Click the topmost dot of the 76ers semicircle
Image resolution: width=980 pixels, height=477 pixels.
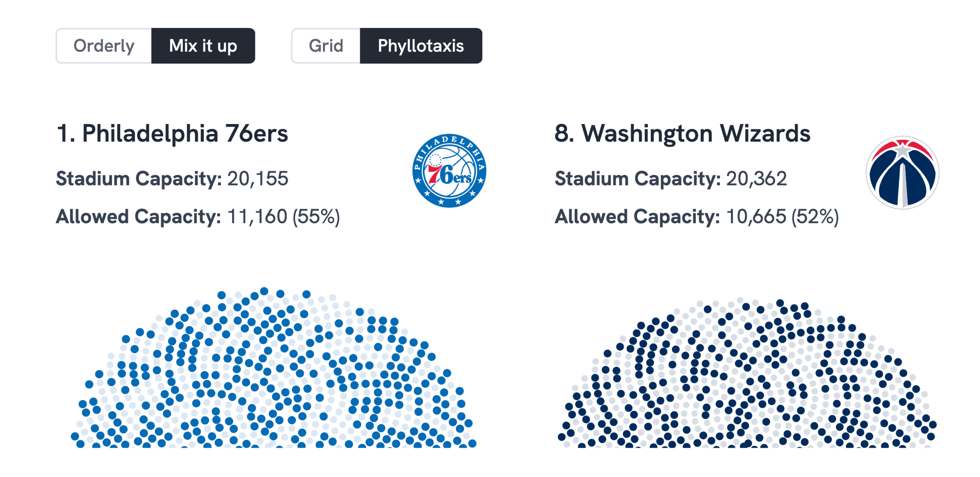click(264, 291)
